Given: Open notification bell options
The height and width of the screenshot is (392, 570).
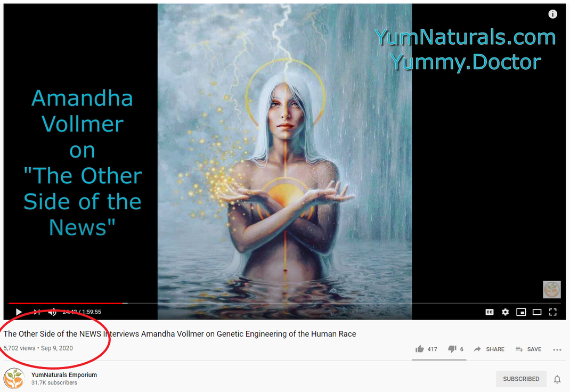Looking at the screenshot, I should (x=557, y=379).
